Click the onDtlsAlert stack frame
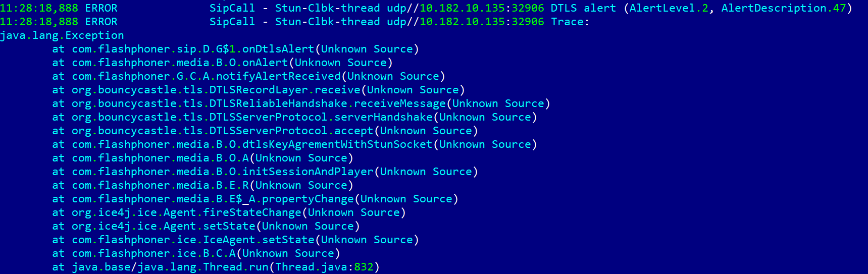This screenshot has width=868, height=274. tap(278, 49)
